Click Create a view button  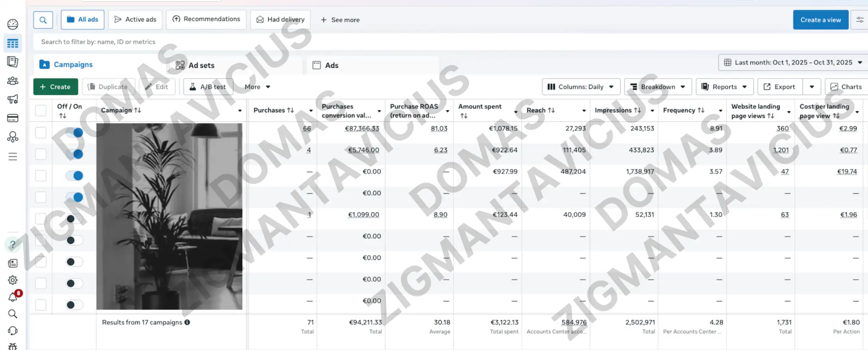pos(821,20)
